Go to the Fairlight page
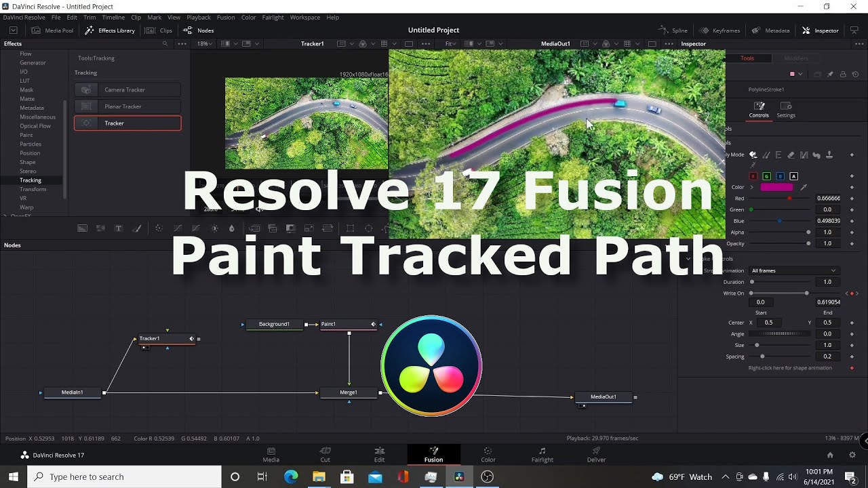 click(542, 454)
